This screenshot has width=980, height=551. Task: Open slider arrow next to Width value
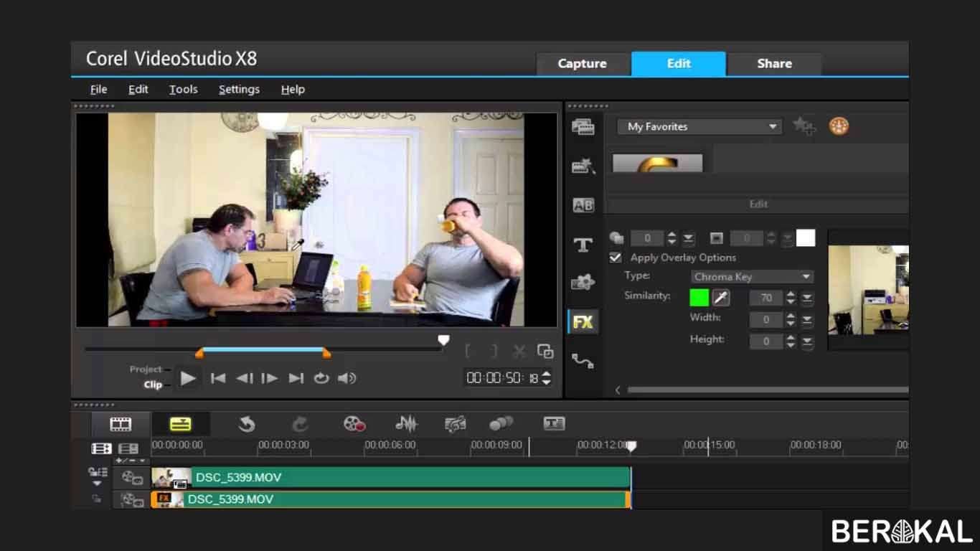tap(807, 320)
